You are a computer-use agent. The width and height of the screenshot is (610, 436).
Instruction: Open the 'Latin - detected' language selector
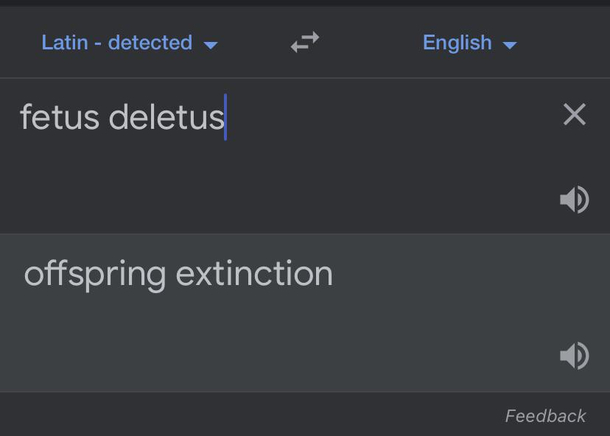130,43
